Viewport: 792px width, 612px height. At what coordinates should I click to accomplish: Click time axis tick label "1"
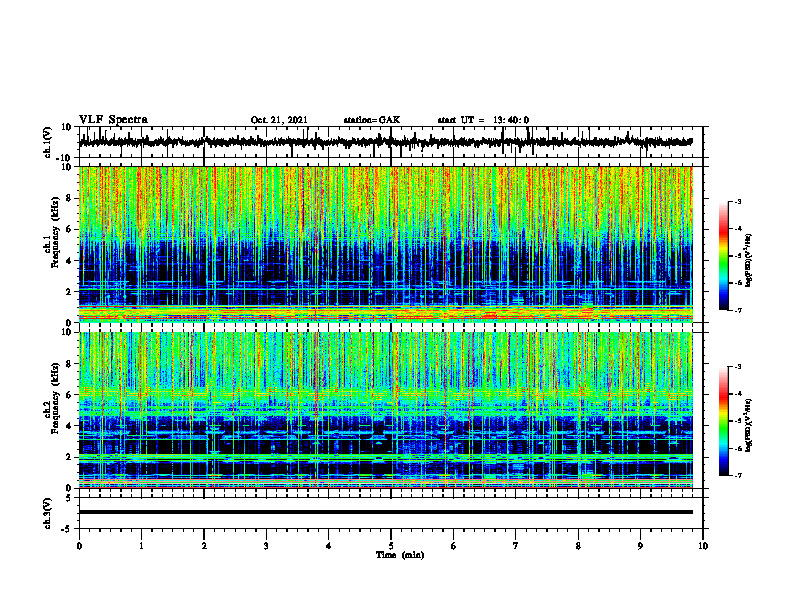141,545
